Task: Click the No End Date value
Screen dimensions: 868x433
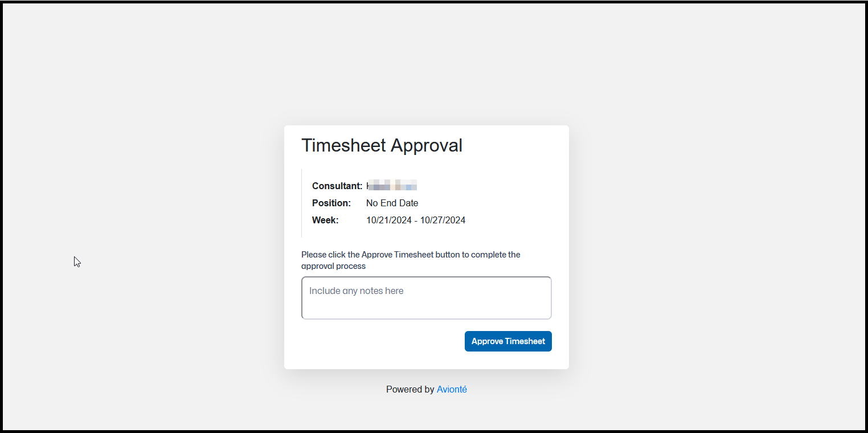Action: tap(392, 203)
